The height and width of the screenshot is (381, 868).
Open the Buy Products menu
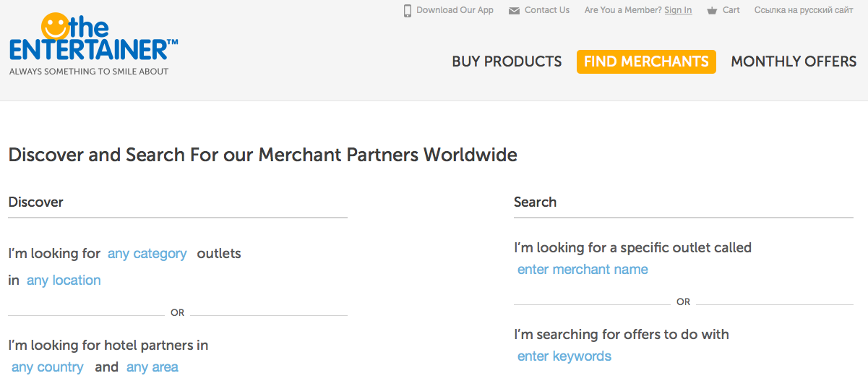click(507, 61)
